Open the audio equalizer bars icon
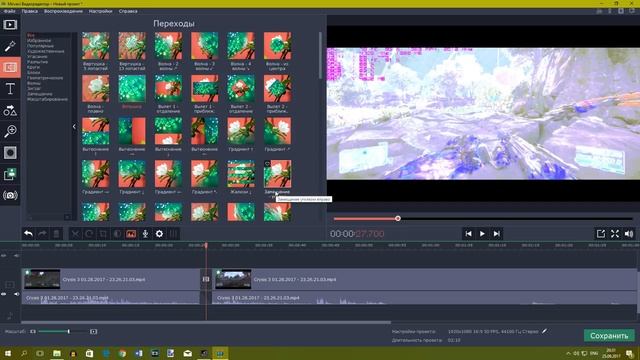 coord(173,233)
